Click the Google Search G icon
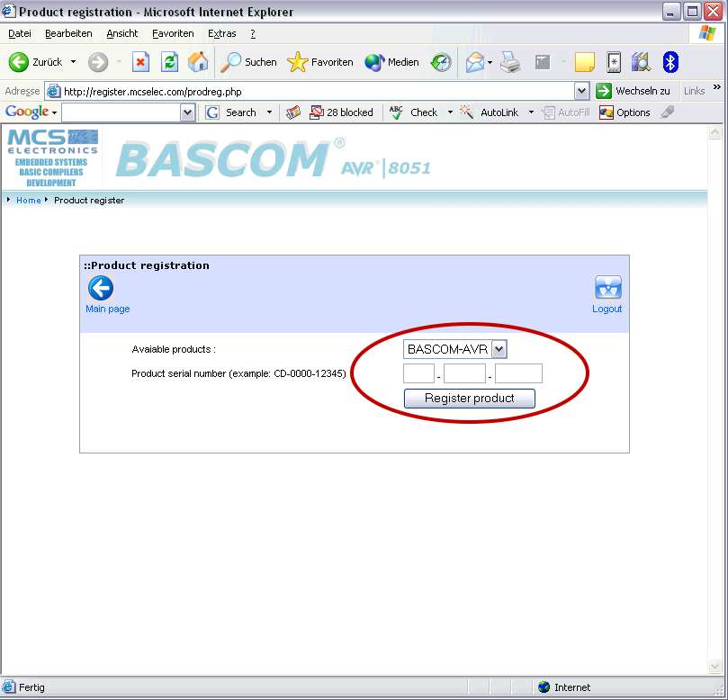 pos(212,112)
